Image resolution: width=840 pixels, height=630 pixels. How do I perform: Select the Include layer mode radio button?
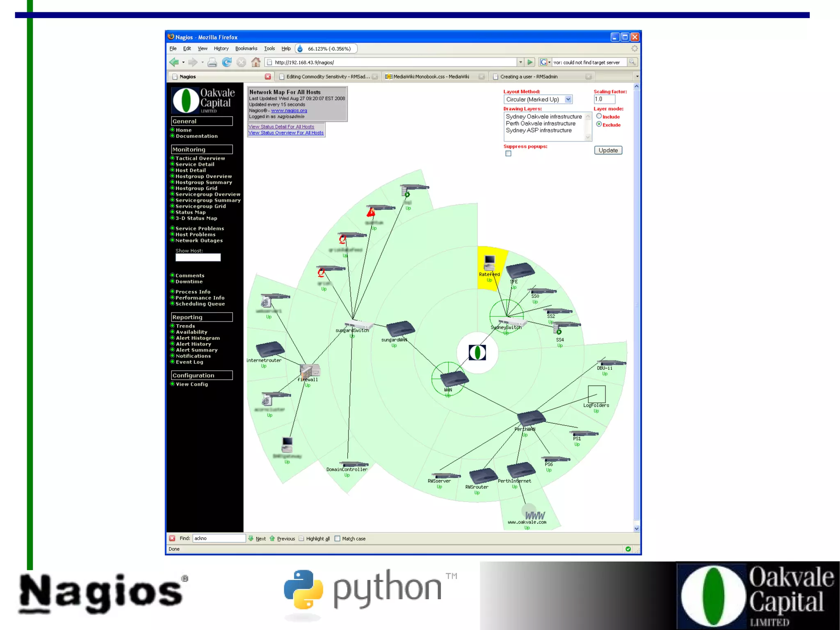[x=599, y=116]
